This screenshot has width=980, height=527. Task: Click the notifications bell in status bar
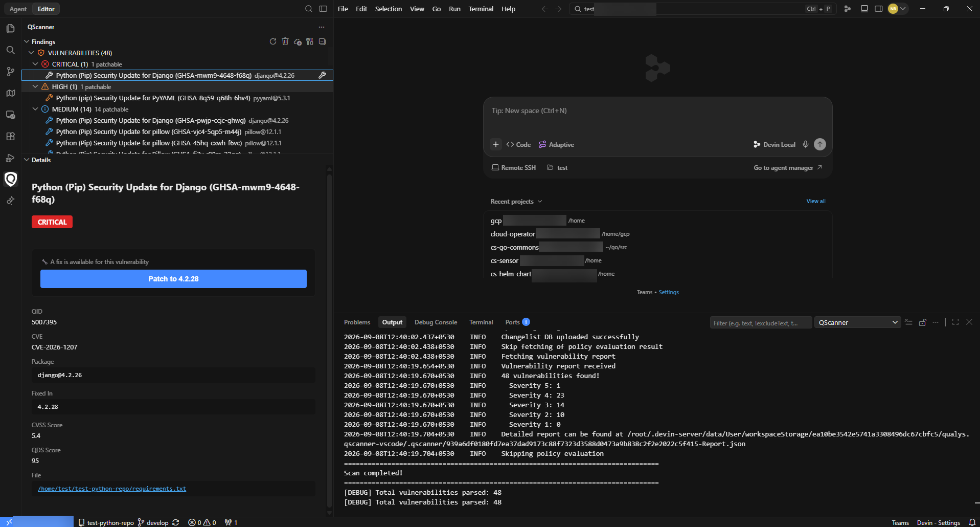pyautogui.click(x=972, y=522)
